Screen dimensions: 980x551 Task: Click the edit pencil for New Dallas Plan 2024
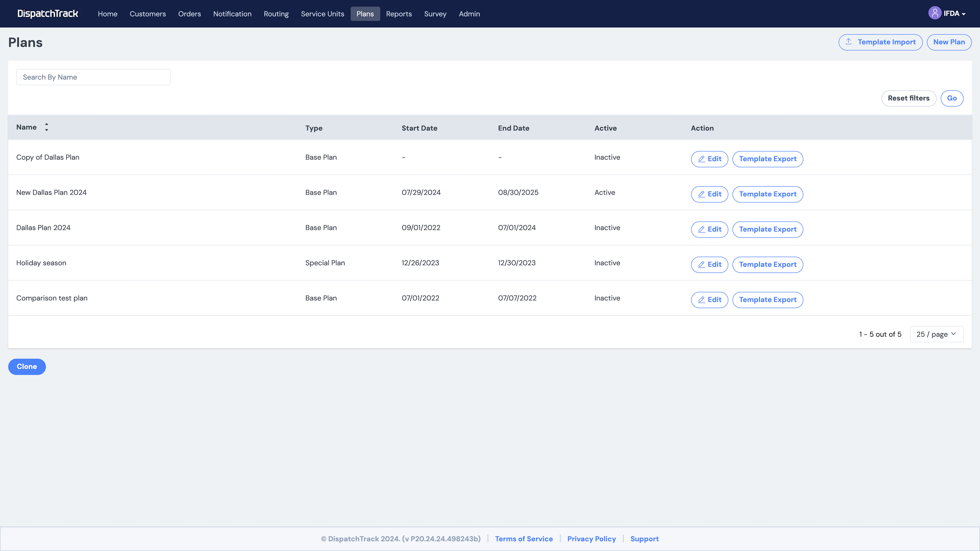click(702, 194)
